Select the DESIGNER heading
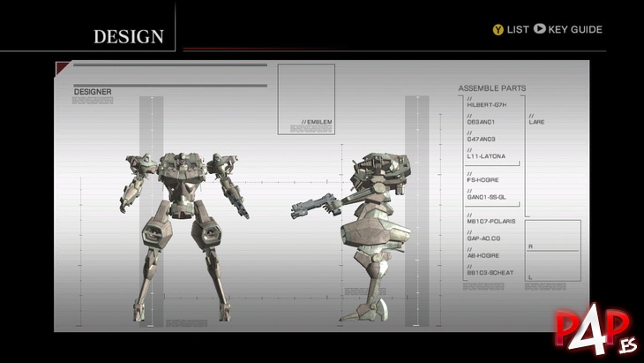 tap(93, 92)
